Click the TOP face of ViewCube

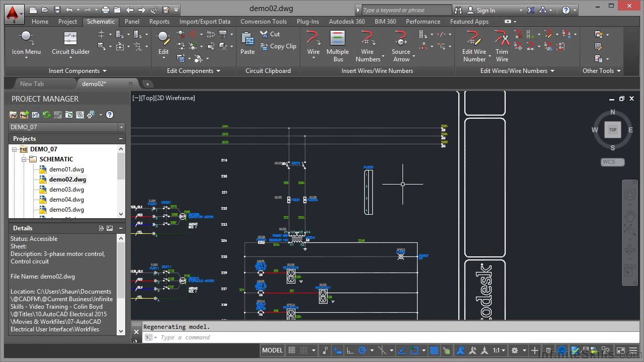[x=613, y=130]
